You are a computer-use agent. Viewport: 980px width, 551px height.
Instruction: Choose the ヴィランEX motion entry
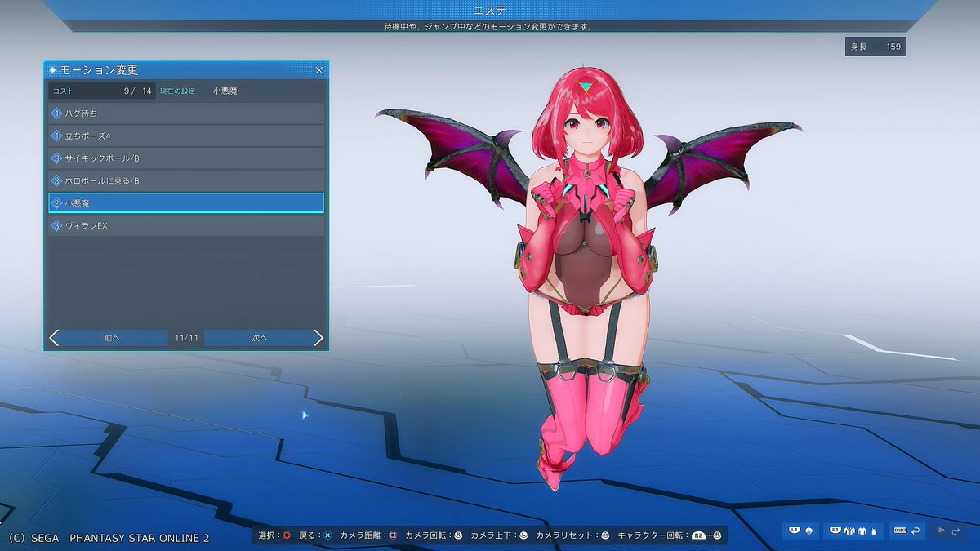click(x=187, y=225)
